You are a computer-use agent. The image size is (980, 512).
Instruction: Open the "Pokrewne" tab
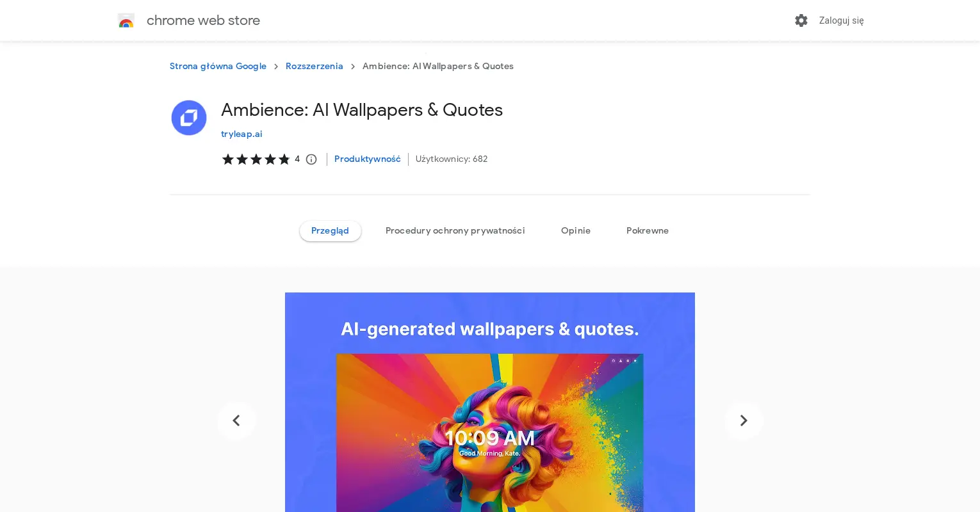click(647, 231)
